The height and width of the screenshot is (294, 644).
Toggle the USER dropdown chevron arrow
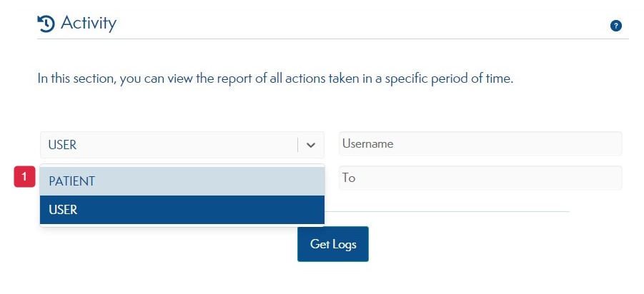[311, 145]
